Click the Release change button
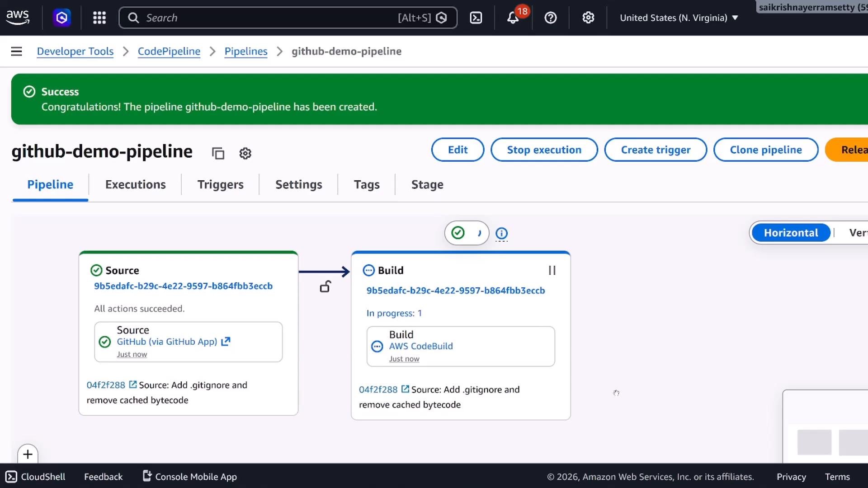868x488 pixels. click(x=847, y=150)
